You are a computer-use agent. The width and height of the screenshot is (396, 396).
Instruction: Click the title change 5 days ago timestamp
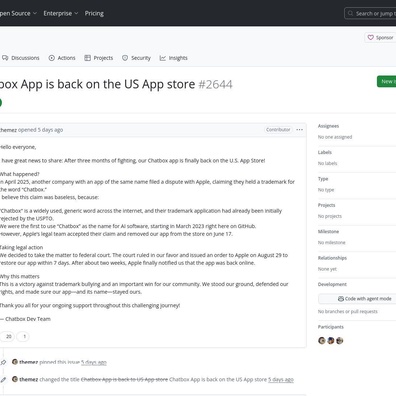[x=281, y=380]
